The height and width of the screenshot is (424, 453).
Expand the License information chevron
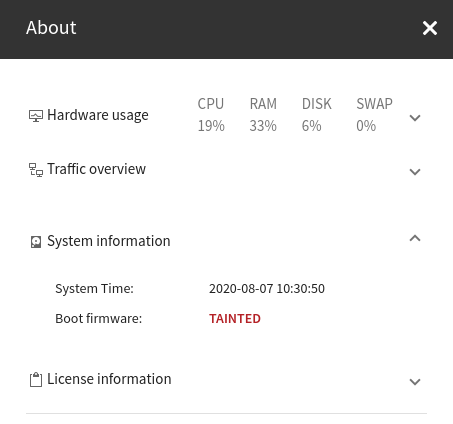[415, 382]
